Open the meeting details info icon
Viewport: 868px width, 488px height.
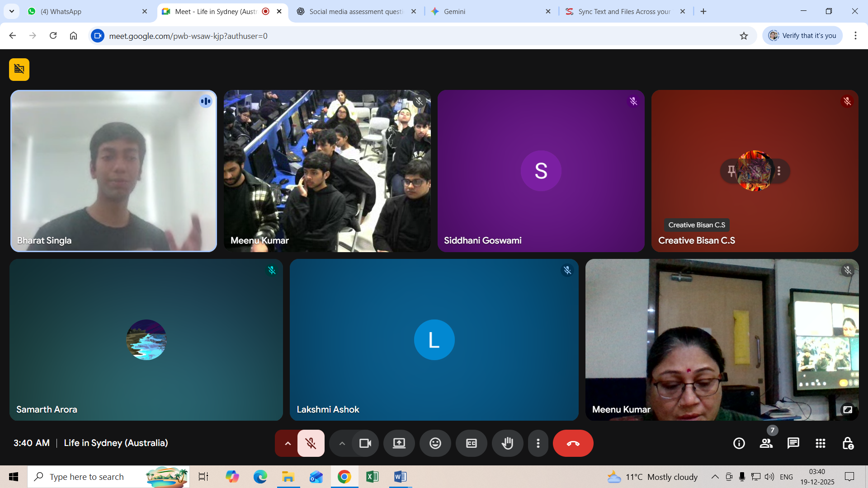[x=739, y=443]
